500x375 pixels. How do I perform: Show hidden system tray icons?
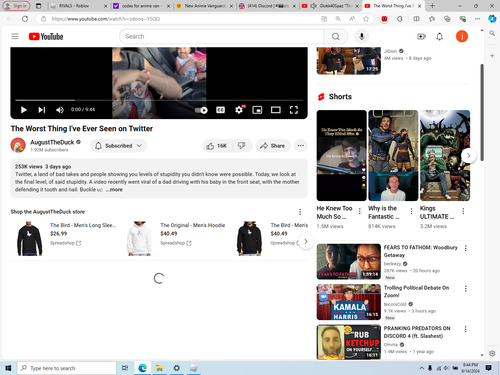(x=422, y=368)
